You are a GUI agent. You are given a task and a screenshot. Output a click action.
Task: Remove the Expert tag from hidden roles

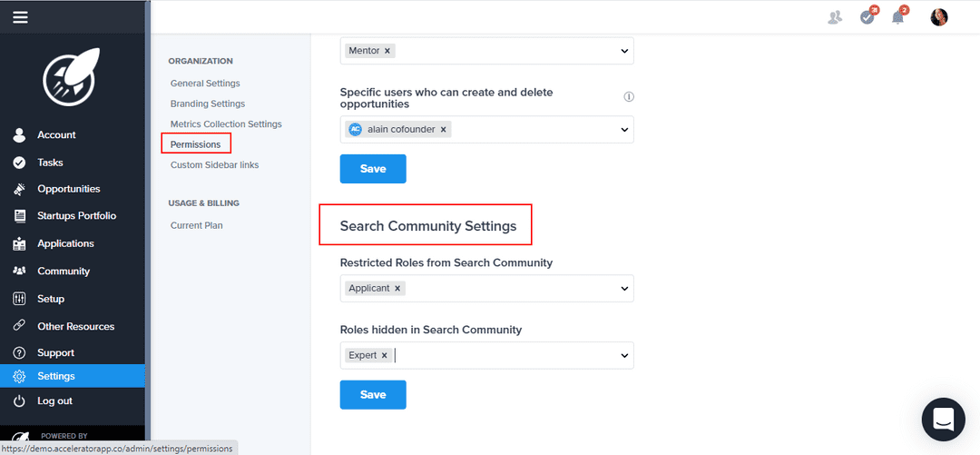tap(384, 355)
